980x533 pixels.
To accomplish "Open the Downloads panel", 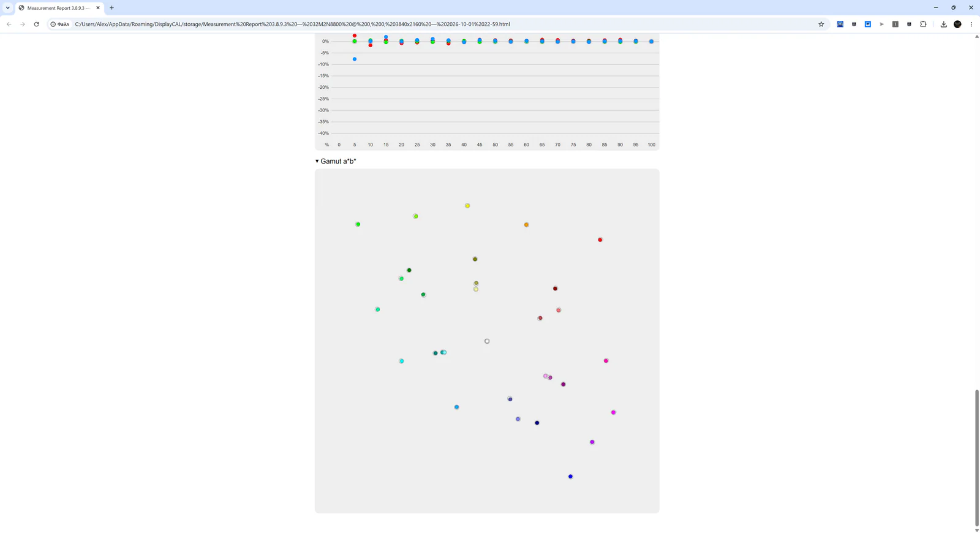I will pos(944,24).
